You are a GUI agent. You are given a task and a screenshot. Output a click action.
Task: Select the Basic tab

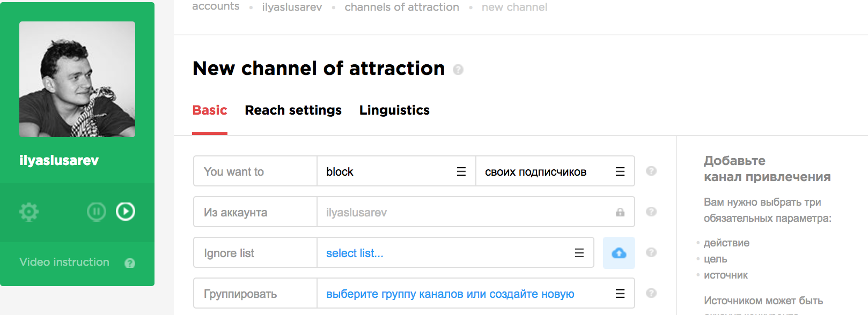[210, 110]
